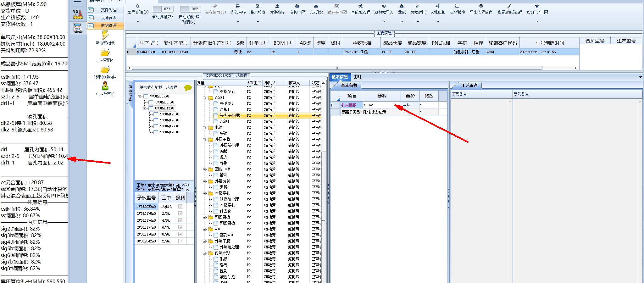The image size is (644, 283).
Task: Toggle the 启动修改(E) OFF switch
Action: coord(190,9)
